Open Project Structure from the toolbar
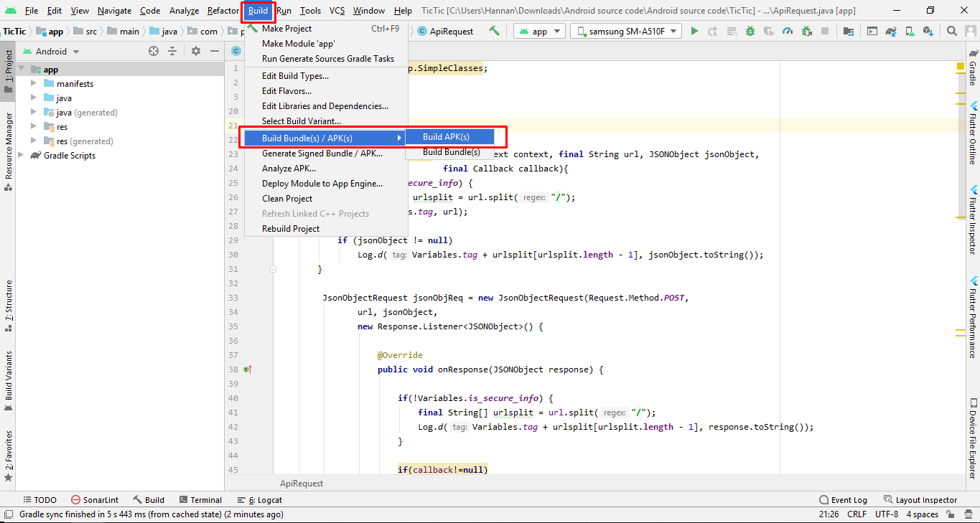 [849, 32]
